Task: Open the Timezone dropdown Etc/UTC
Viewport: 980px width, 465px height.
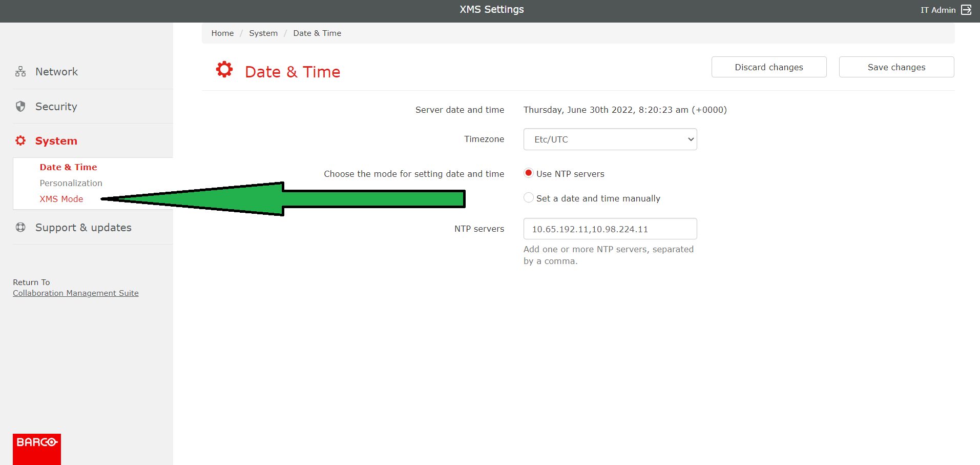Action: tap(610, 139)
